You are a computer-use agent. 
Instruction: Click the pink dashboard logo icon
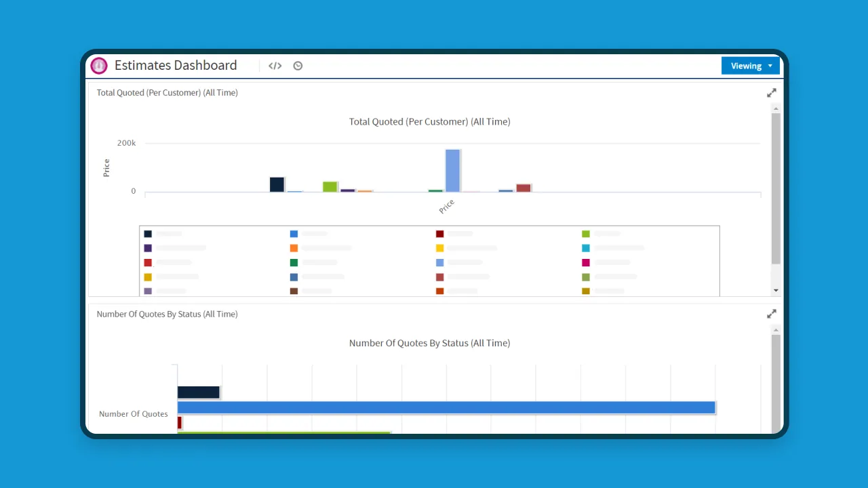99,66
